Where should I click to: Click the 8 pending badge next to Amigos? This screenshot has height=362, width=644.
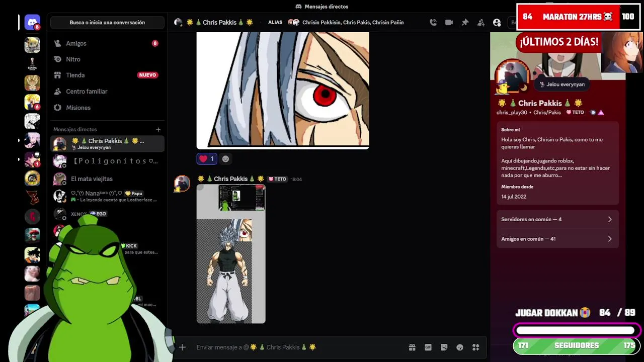pos(155,43)
